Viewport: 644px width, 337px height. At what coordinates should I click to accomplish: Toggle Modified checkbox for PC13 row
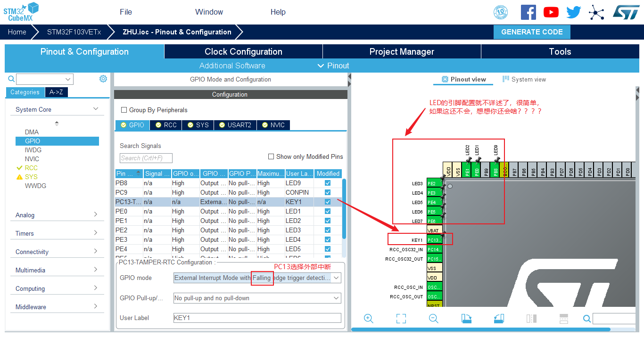tap(328, 202)
